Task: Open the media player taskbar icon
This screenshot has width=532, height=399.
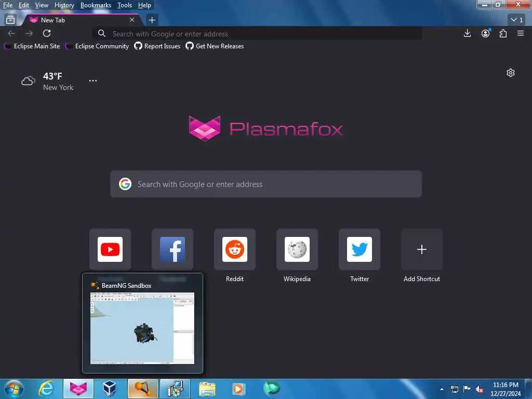Action: pos(239,389)
